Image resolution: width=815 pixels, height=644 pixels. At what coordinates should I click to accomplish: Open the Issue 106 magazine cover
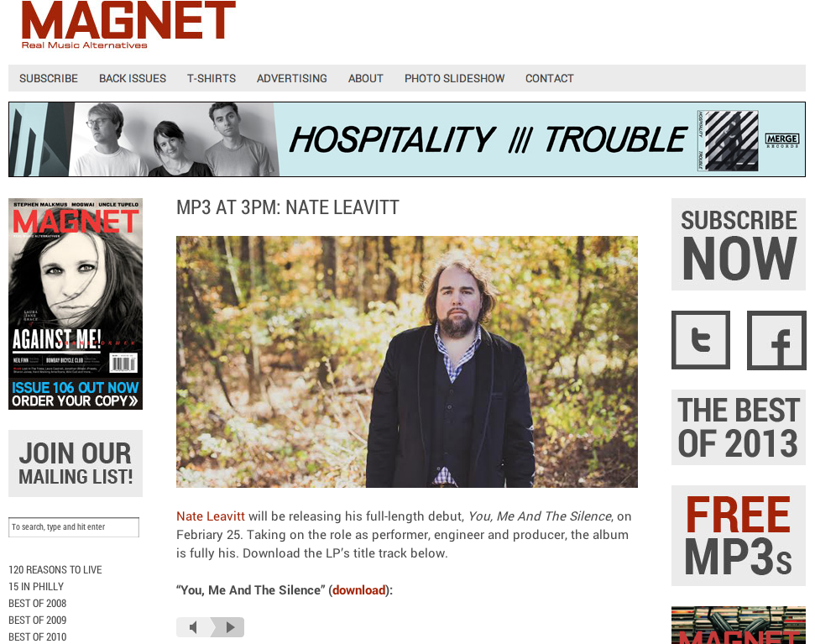76,304
